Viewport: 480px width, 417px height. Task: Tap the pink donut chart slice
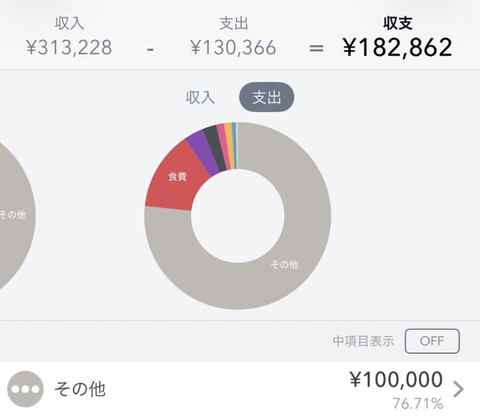(x=223, y=143)
